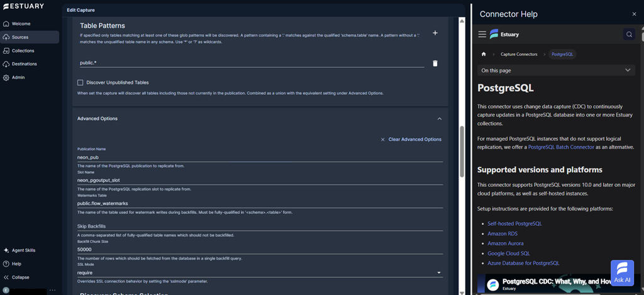Click the Supported versions and platforms heading
This screenshot has width=644, height=295.
[540, 170]
